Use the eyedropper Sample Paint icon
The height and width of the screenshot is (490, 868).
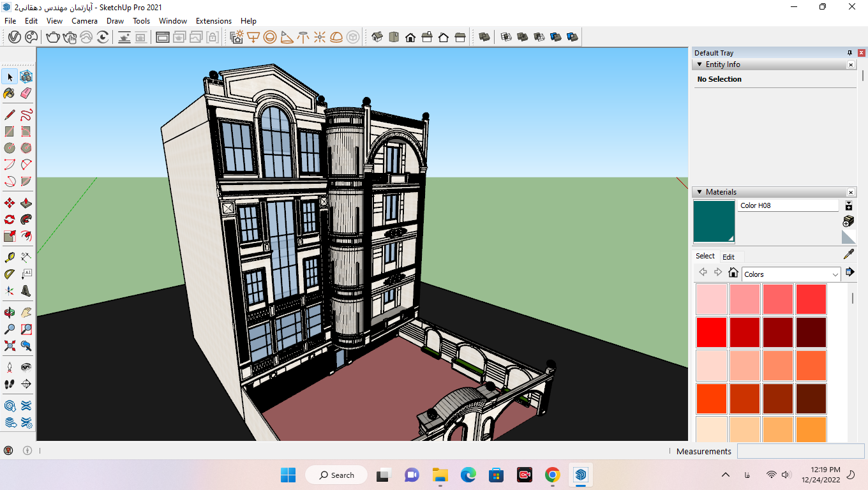pyautogui.click(x=849, y=255)
